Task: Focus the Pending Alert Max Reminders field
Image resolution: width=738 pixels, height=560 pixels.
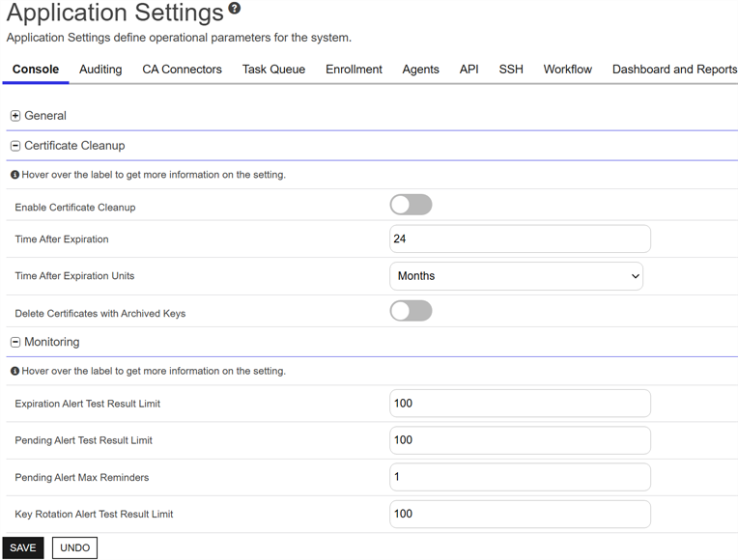Action: click(520, 477)
